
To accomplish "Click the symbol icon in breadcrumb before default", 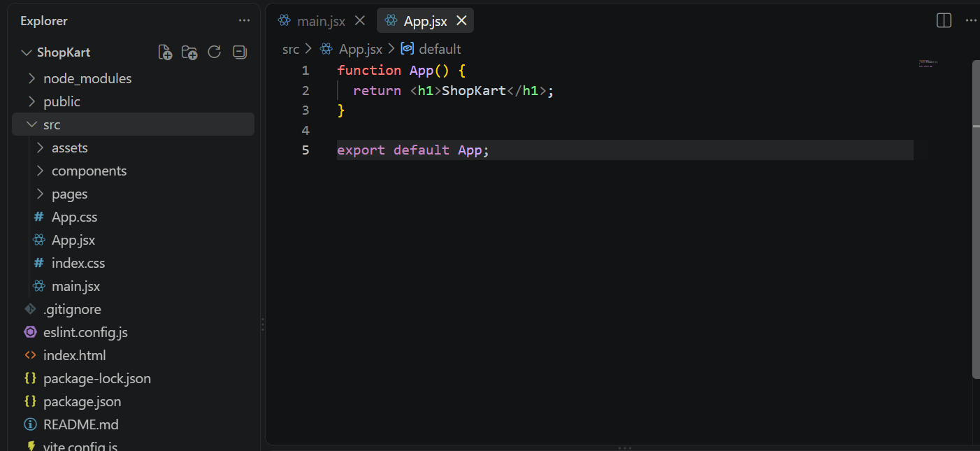I will point(407,49).
